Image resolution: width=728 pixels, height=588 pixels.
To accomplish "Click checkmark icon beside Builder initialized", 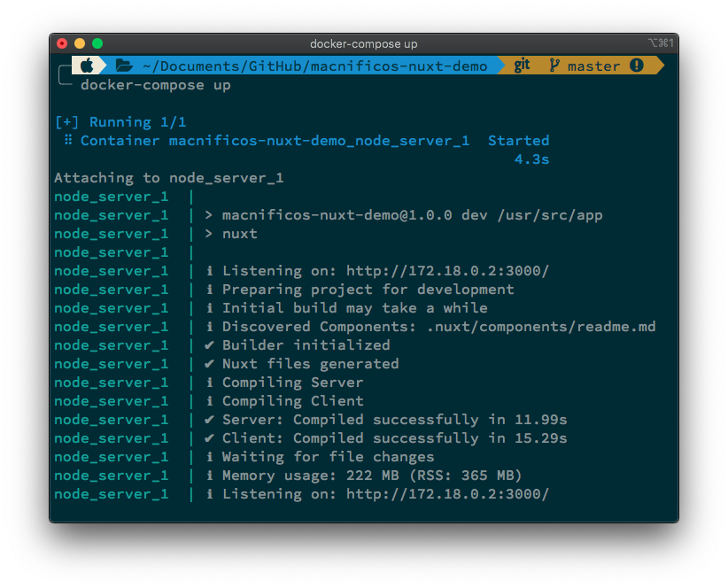I will (x=209, y=345).
